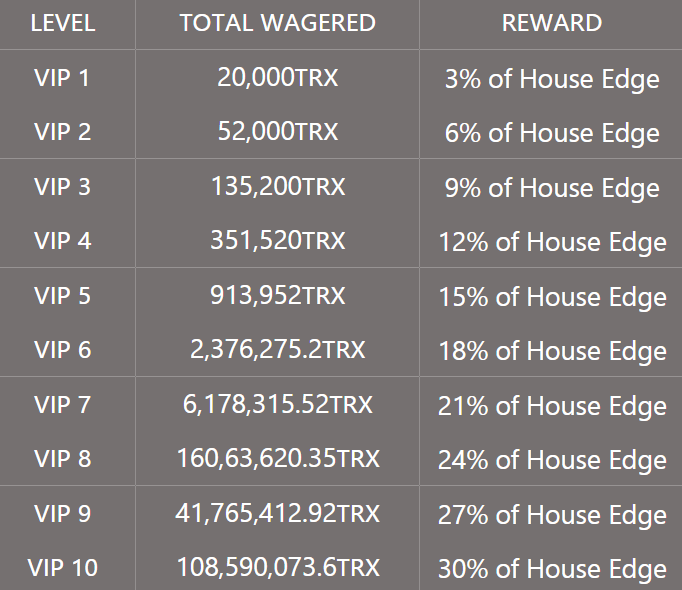This screenshot has height=590, width=682.
Task: Select the 351,520TRX cell
Action: point(277,241)
